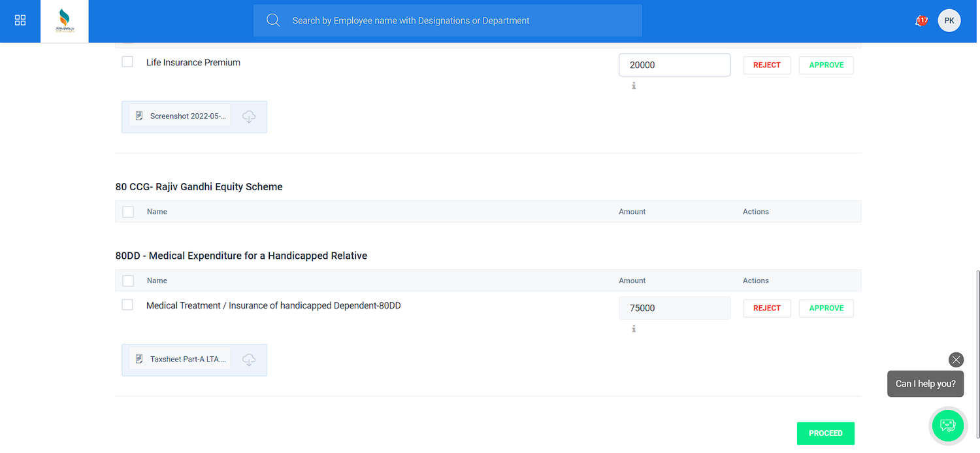Click the green PROCEED button
The width and height of the screenshot is (980, 453).
pos(826,433)
